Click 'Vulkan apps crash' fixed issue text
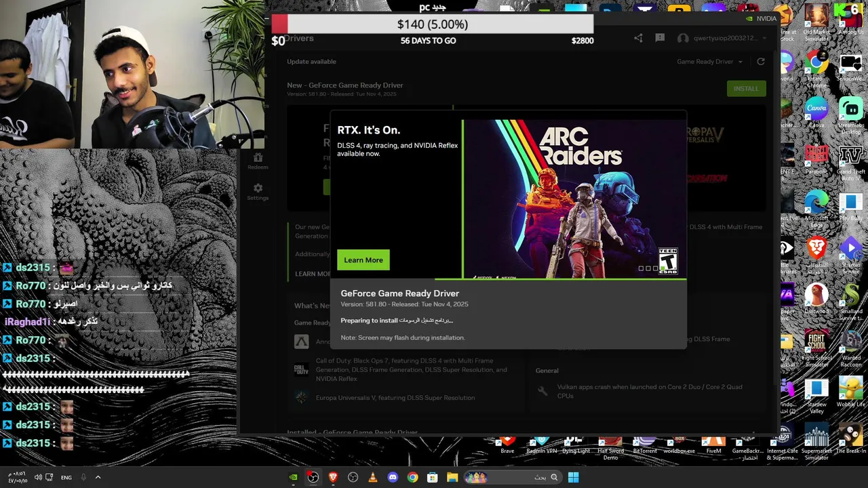Viewport: 868px width, 488px height. pyautogui.click(x=650, y=391)
